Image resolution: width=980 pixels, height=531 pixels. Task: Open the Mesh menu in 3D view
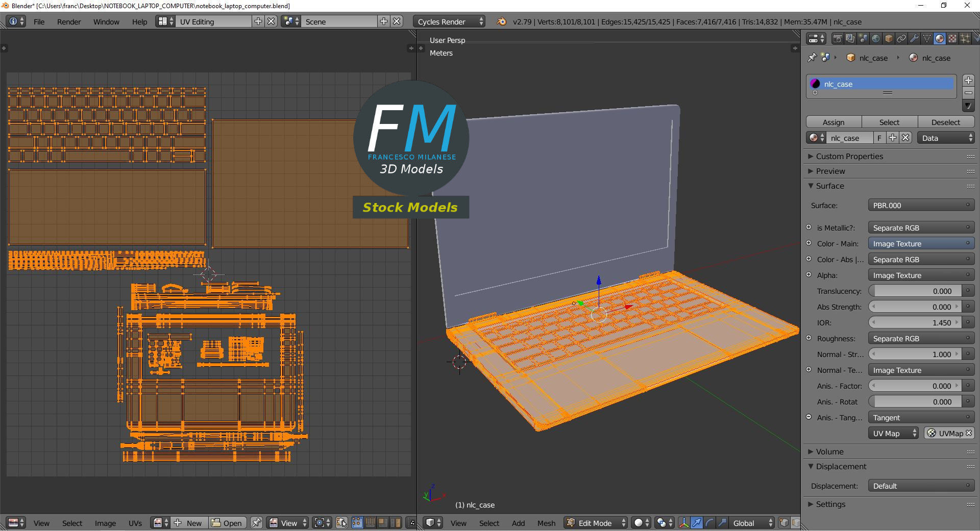pyautogui.click(x=546, y=523)
